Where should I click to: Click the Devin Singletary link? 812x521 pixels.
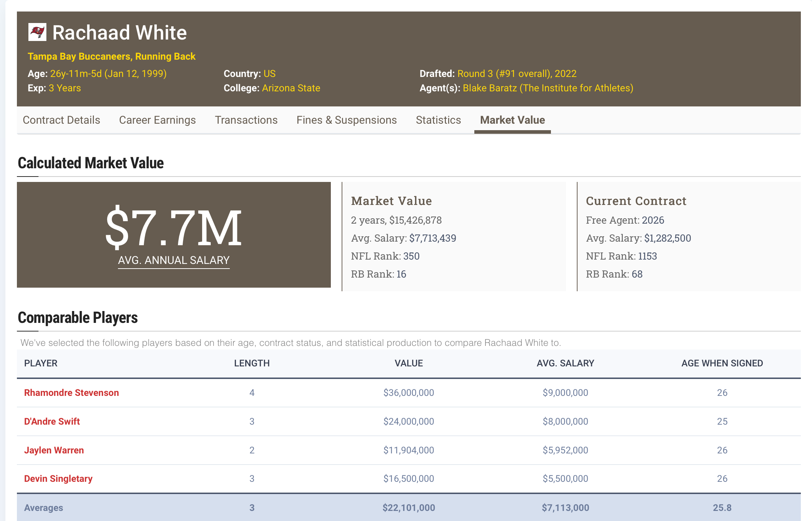(58, 479)
